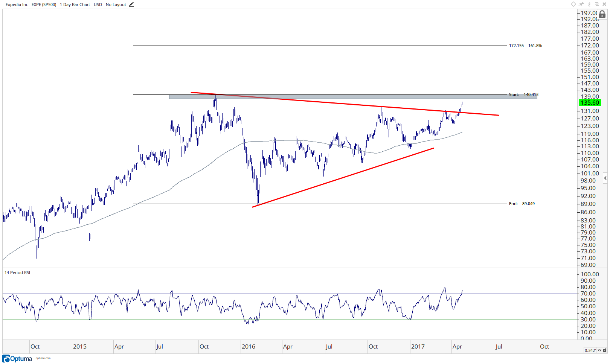Click the 89.00 price scale value
The width and height of the screenshot is (610, 364).
coord(588,204)
